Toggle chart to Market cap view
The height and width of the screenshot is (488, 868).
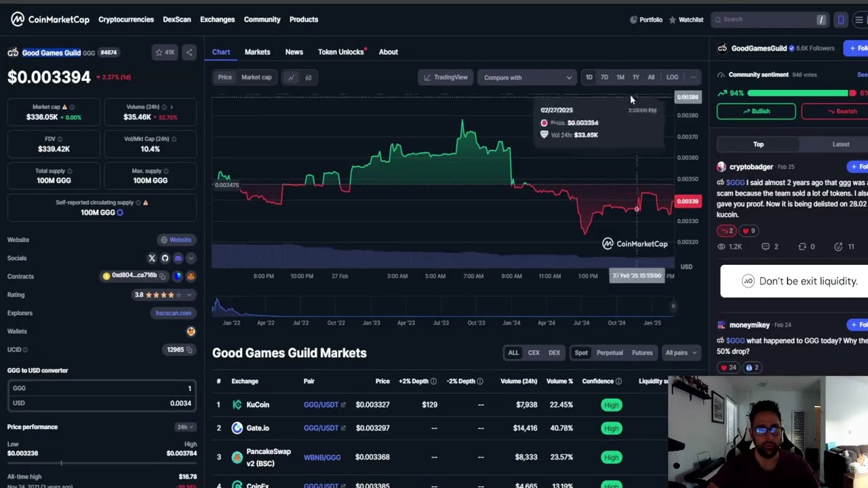[256, 77]
